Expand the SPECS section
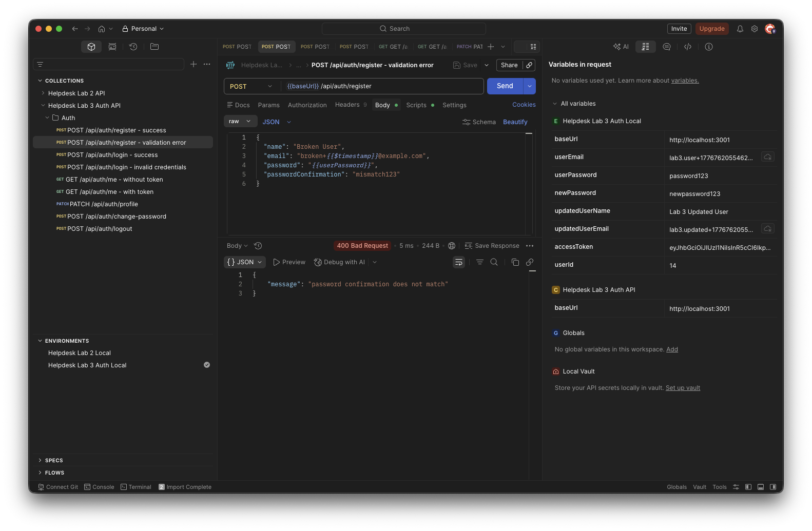Screen dimensions: 812x531 click(40, 460)
